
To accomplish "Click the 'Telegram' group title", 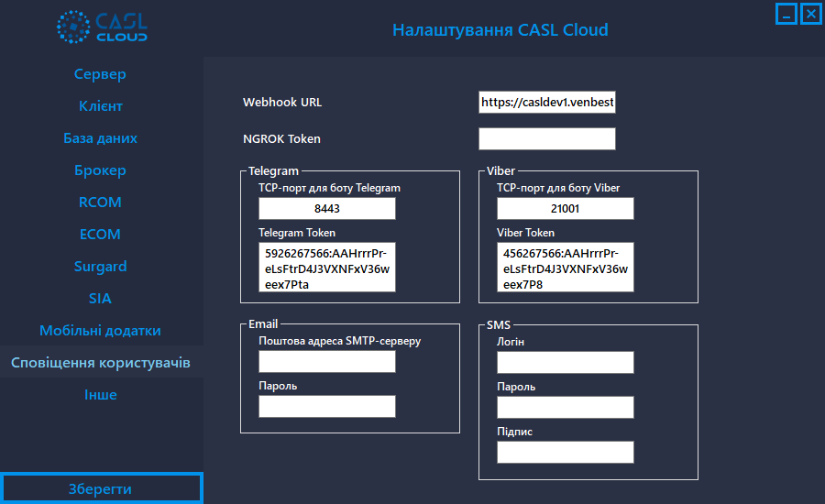I will 273,171.
